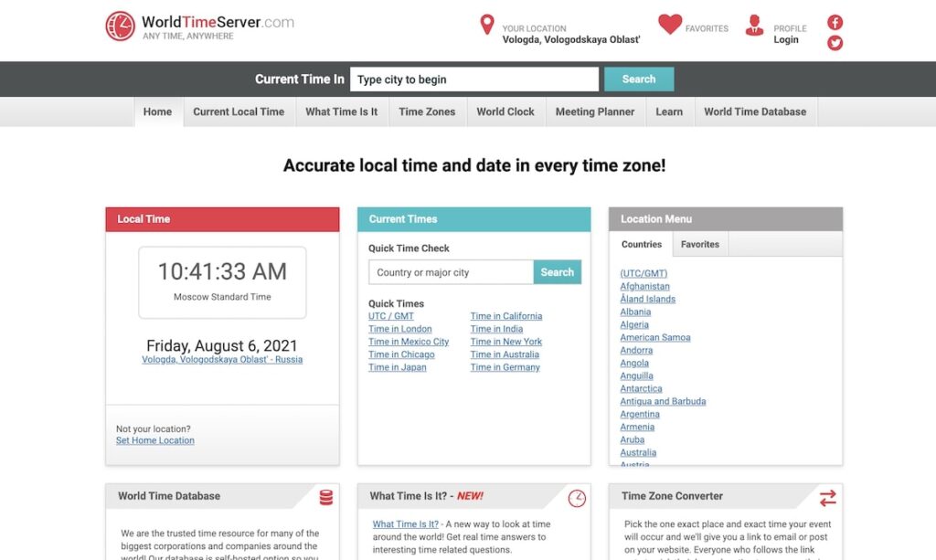
Task: Click the Search button beside city field
Action: (639, 79)
